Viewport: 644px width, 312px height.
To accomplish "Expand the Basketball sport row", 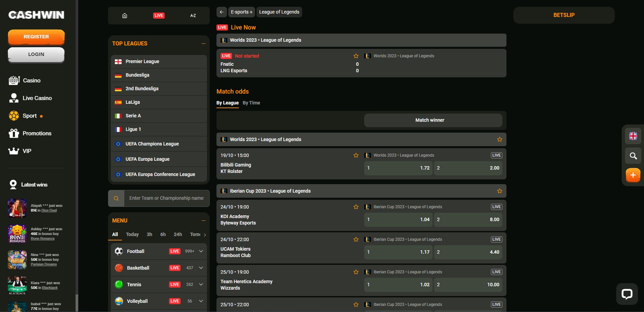I will coord(201,268).
